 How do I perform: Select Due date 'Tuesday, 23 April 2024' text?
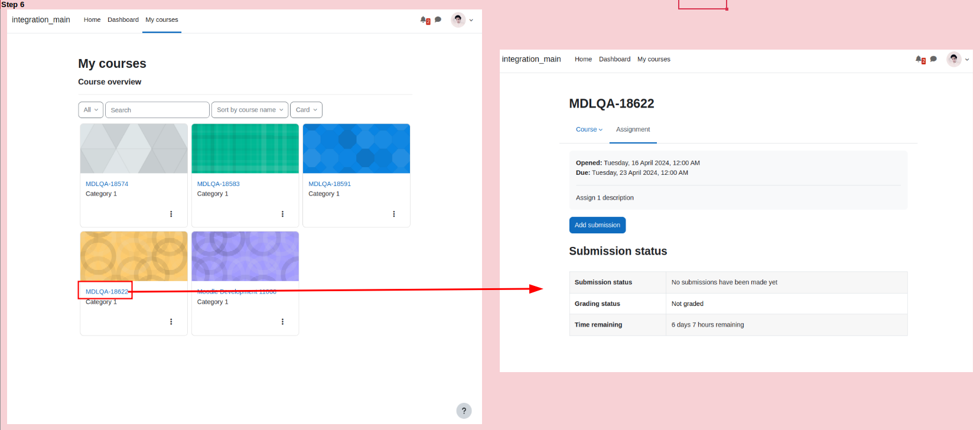point(625,173)
